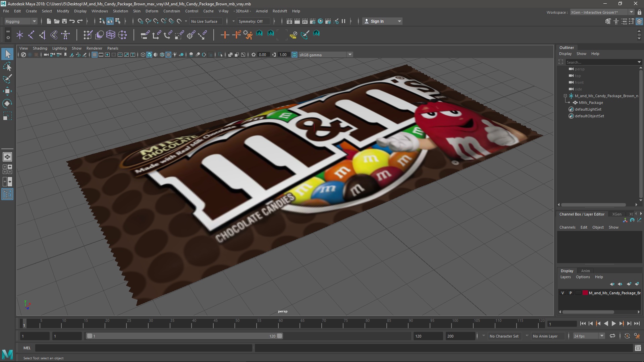The image size is (644, 362).
Task: Click the No Character Set button
Action: [504, 336]
